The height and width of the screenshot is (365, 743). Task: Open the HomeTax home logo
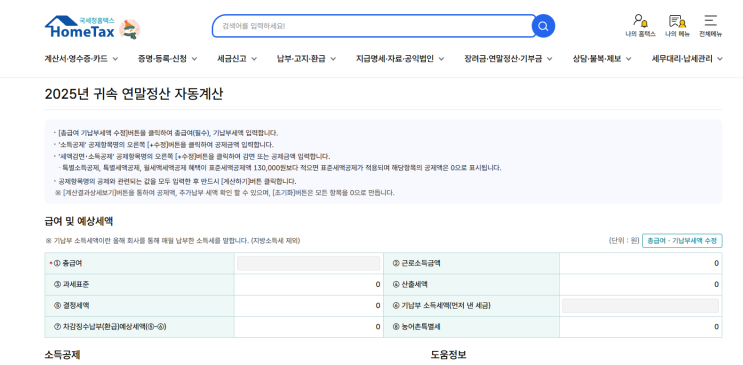tap(80, 27)
